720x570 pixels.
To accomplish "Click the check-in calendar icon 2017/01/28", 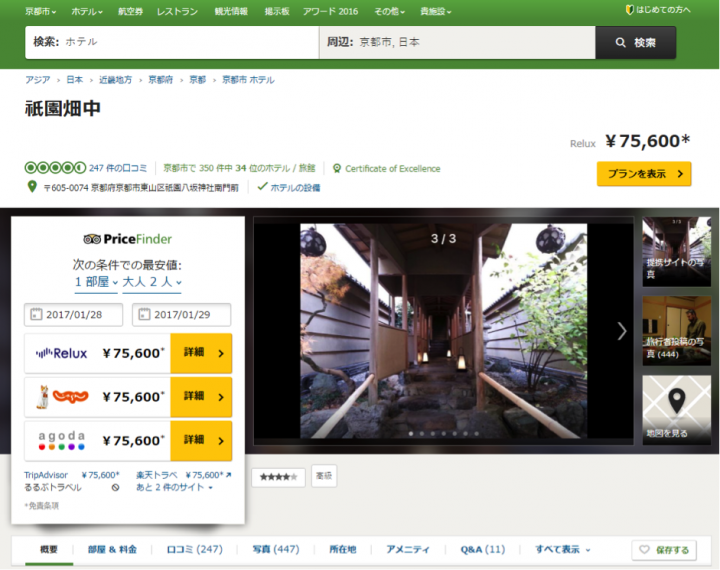I will [36, 314].
